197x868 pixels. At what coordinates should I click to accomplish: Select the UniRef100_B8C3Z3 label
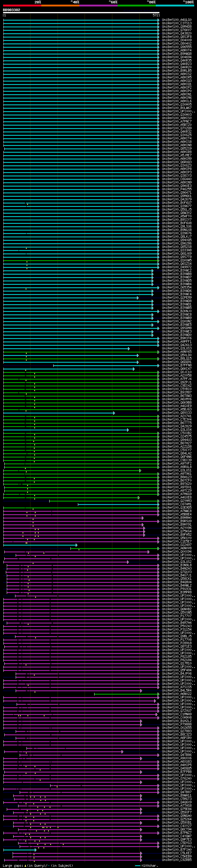[x=176, y=734]
